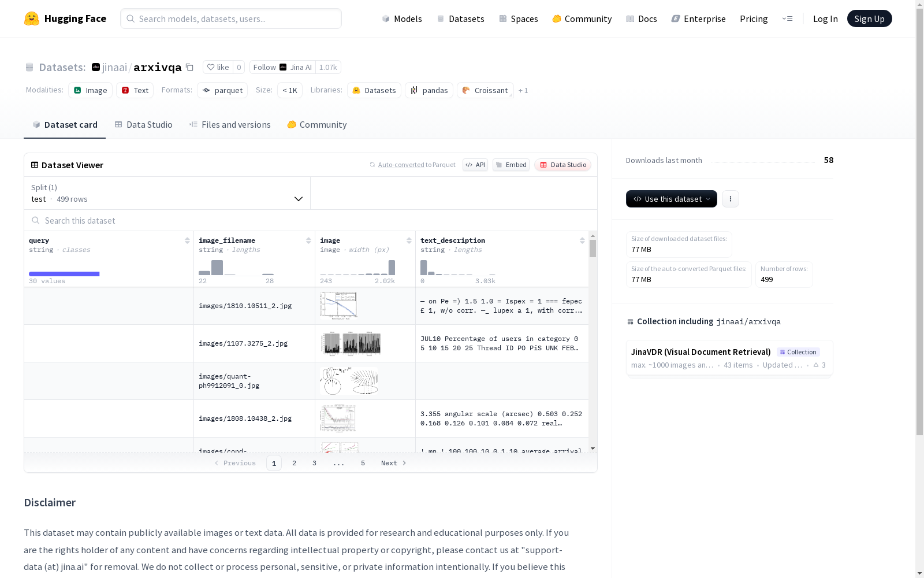Click the dataset table vertical scrollbar thumb
This screenshot has height=578, width=924.
pos(593,249)
